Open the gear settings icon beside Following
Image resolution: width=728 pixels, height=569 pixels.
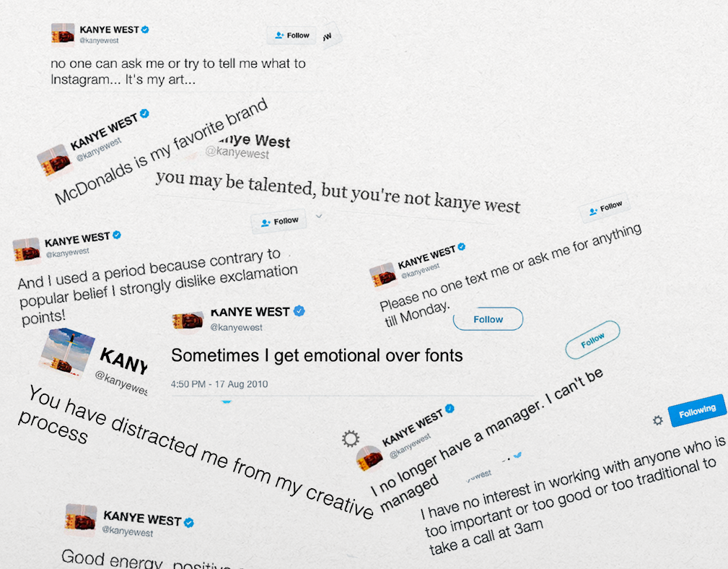pos(657,420)
